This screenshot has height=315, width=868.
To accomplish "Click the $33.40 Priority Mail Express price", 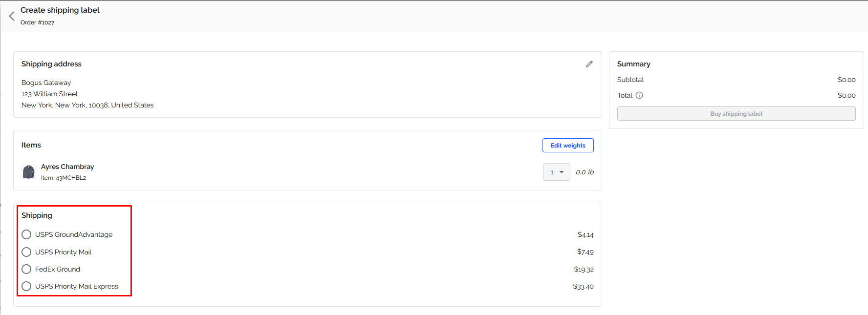I will [584, 287].
